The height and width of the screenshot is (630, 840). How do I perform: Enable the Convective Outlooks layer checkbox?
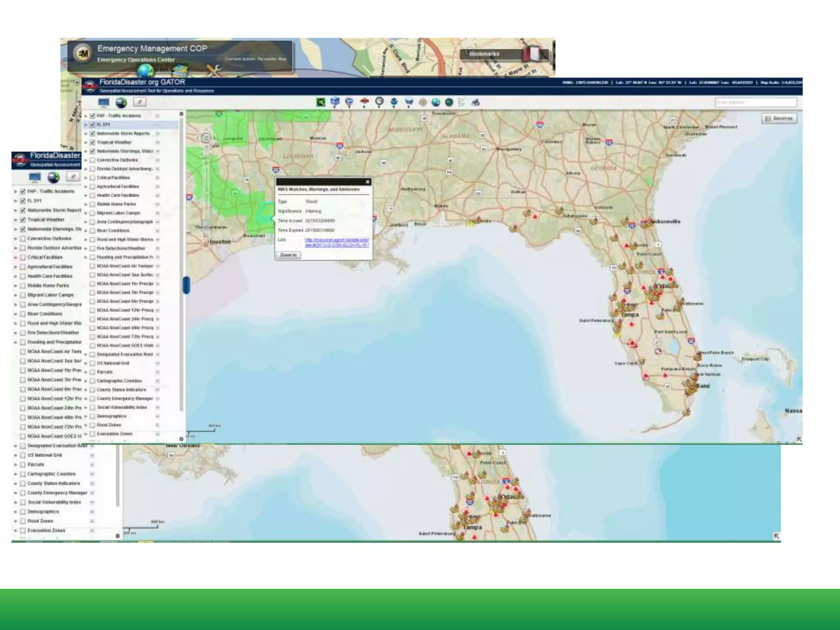93,160
